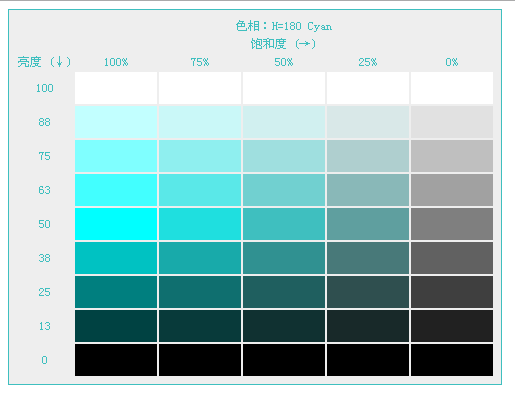This screenshot has width=515, height=401.
Task: Pick swatch at brightness 63, saturation 100%
Action: coord(116,190)
